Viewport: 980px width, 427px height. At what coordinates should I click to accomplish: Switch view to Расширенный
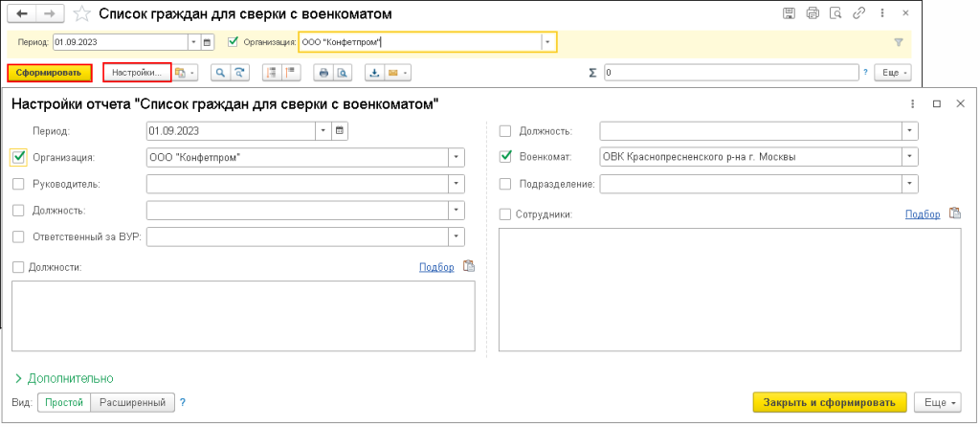tap(132, 403)
